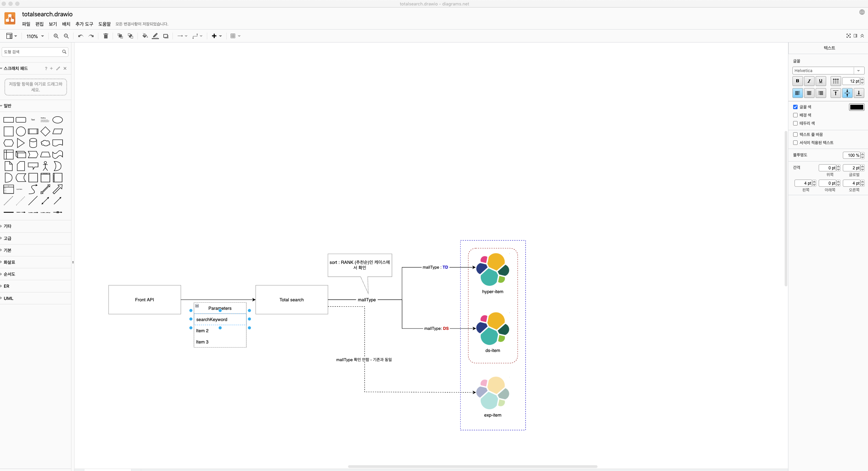This screenshot has height=471, width=868.
Task: Expand the 화살표 shape category
Action: coord(35,262)
